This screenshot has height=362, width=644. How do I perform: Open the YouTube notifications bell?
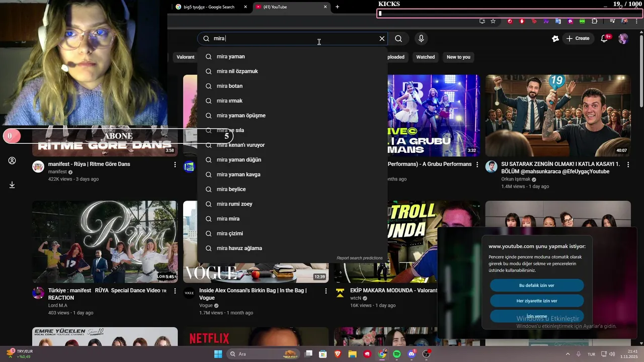coord(605,38)
